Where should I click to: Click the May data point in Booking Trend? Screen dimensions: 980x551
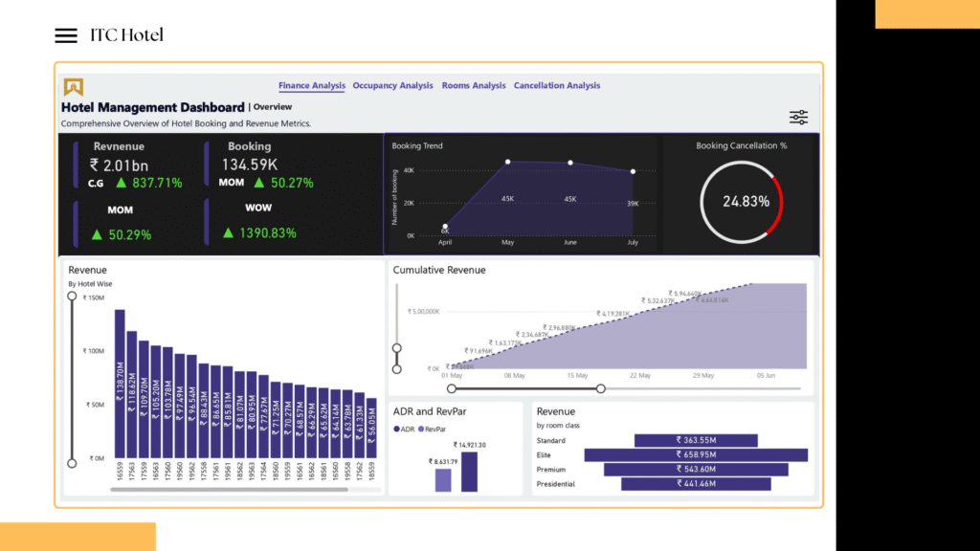pos(507,163)
